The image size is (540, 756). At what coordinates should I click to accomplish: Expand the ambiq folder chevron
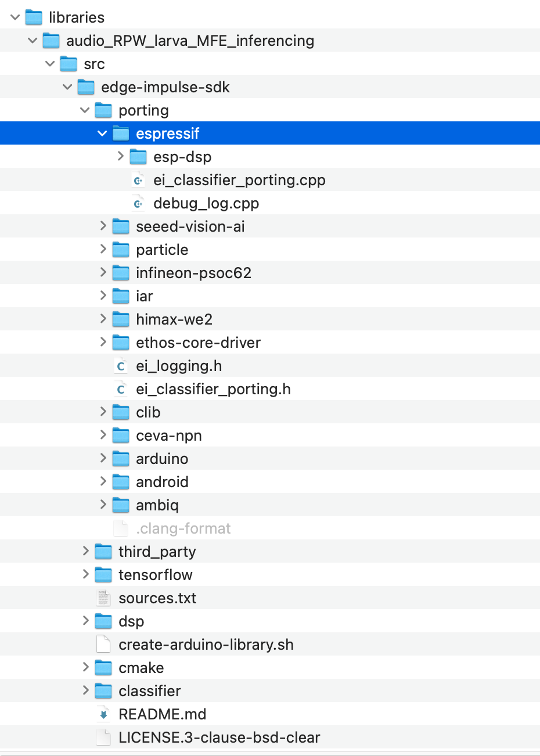103,505
